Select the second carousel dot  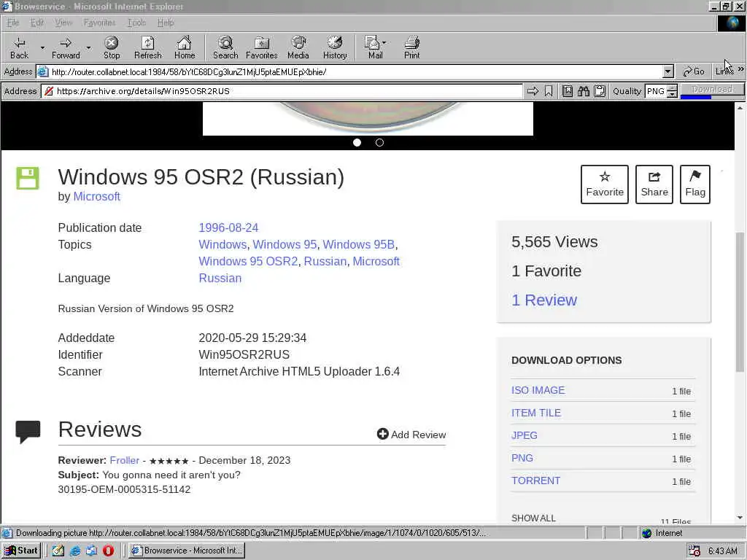[379, 142]
